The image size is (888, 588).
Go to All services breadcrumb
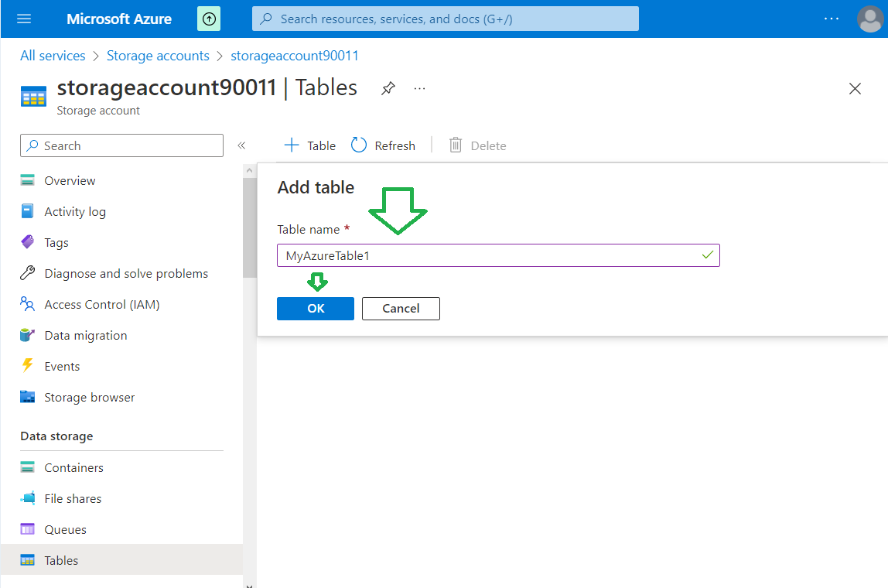pyautogui.click(x=53, y=56)
